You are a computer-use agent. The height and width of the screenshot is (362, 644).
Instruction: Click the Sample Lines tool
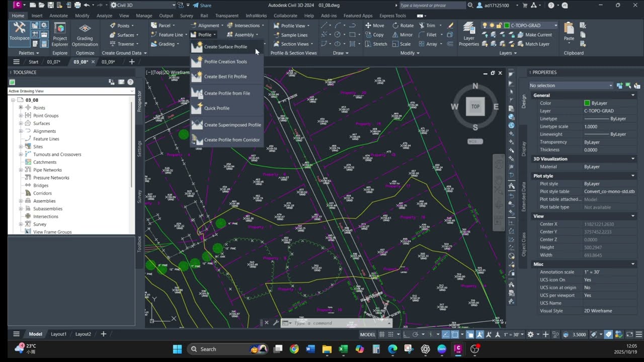(x=290, y=35)
